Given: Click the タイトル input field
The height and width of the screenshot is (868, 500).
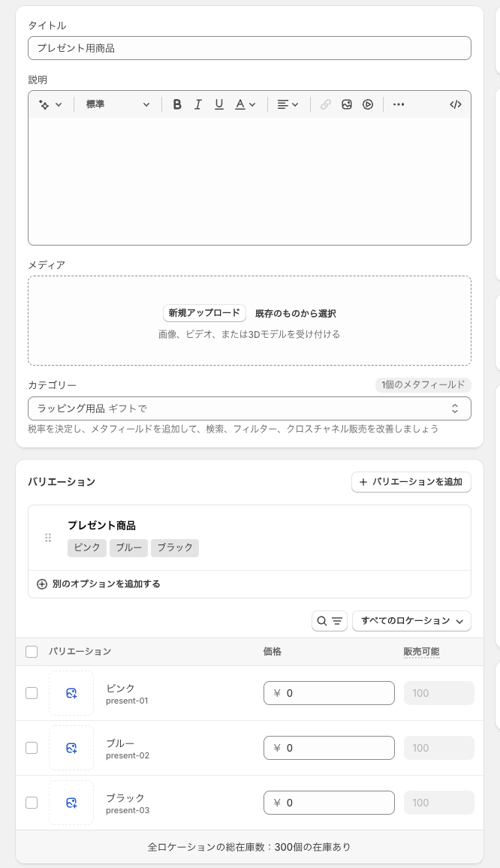Looking at the screenshot, I should click(x=249, y=48).
